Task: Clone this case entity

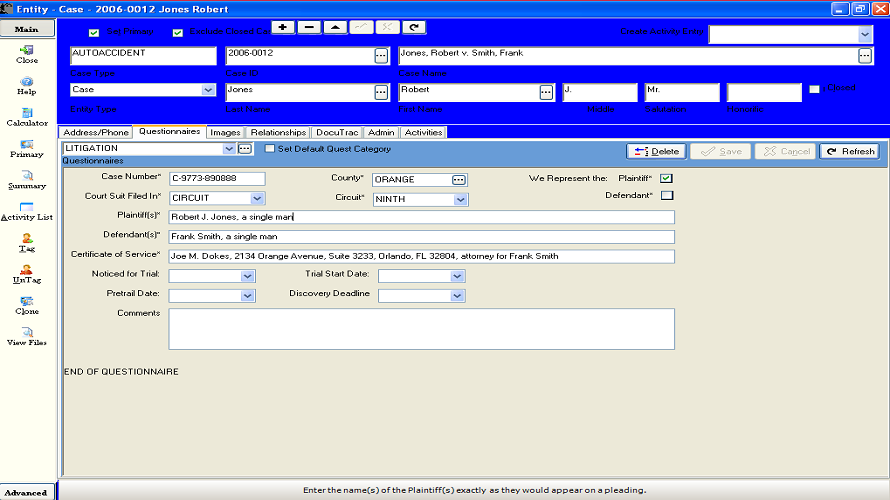Action: pos(27,304)
